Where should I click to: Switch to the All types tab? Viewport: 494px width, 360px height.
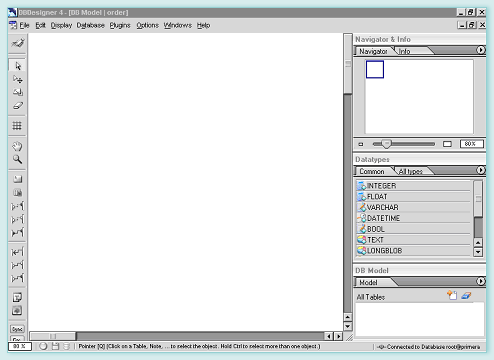411,171
